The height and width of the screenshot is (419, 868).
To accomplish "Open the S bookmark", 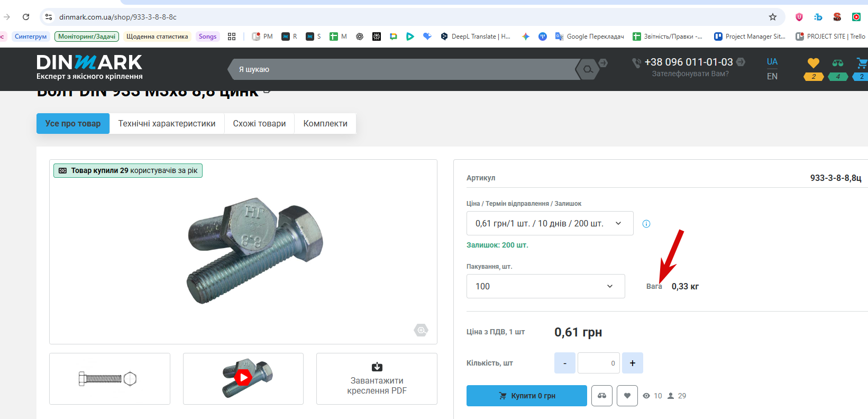I will click(x=314, y=37).
